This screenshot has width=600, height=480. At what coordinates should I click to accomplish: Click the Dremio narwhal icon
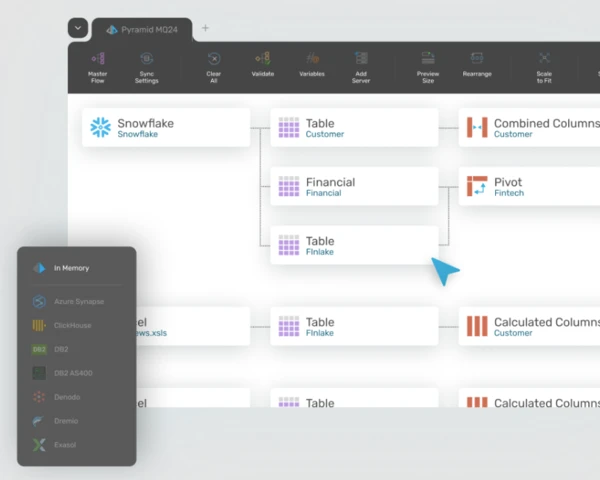[x=39, y=421]
